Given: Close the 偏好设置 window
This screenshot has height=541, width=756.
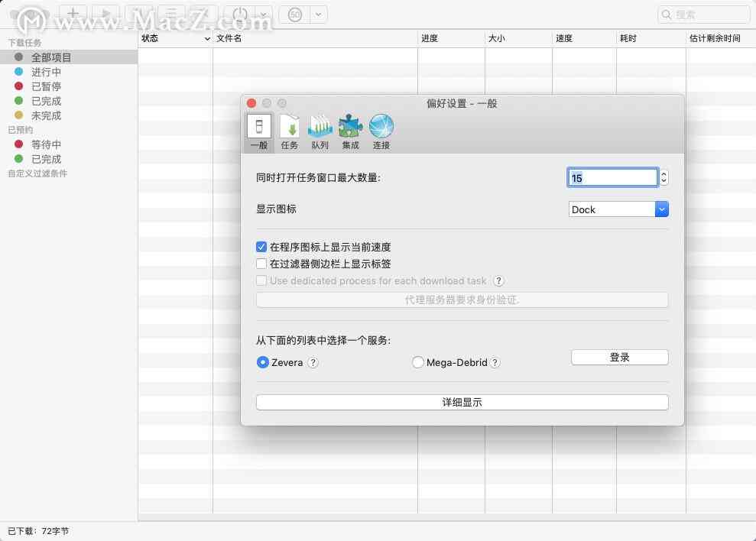Looking at the screenshot, I should [x=251, y=103].
